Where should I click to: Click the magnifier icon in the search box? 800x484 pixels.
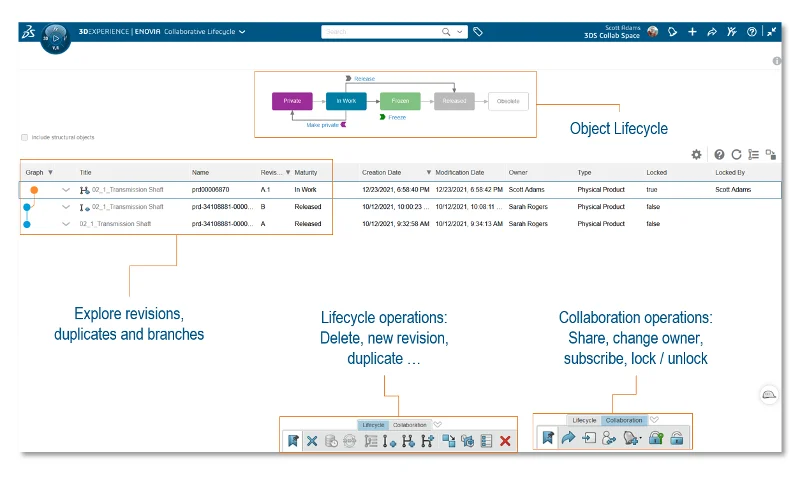tap(446, 32)
